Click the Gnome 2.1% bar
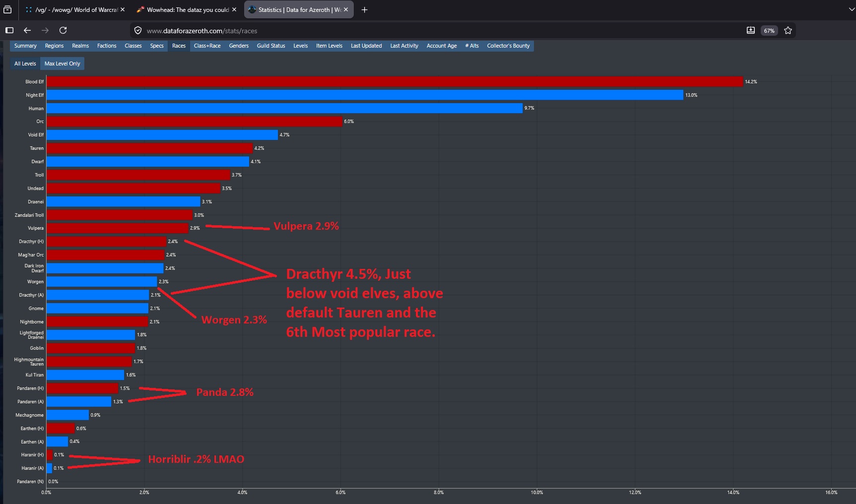Image resolution: width=856 pixels, height=504 pixels. [x=97, y=309]
